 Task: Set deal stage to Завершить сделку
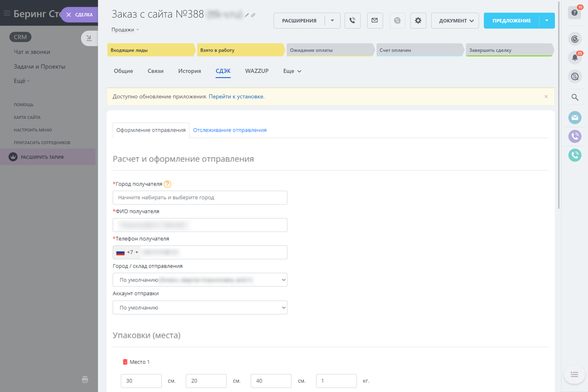tap(509, 50)
